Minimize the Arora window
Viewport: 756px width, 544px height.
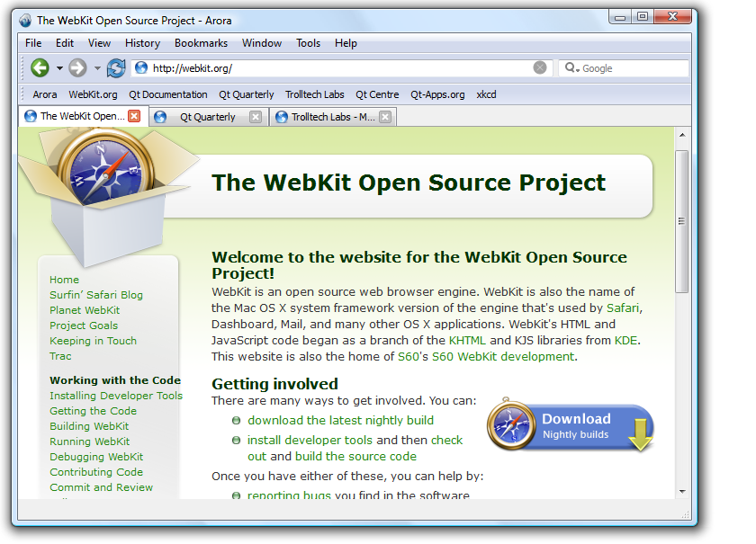[620, 17]
